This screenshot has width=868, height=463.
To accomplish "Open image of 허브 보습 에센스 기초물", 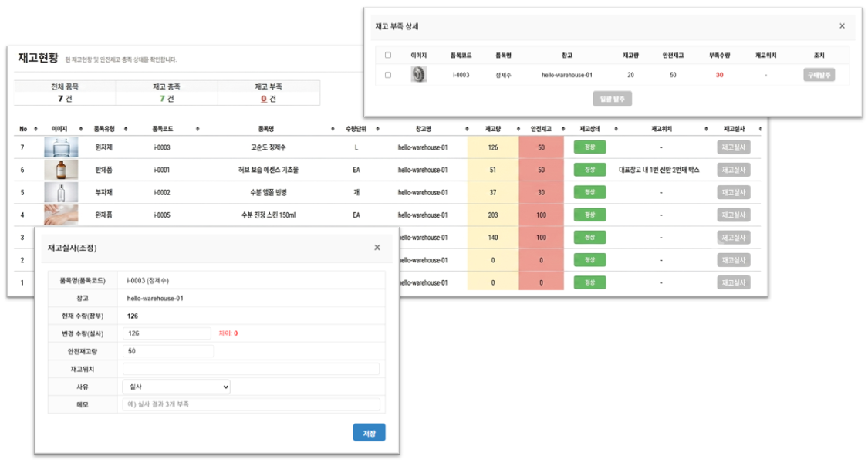I will [61, 170].
